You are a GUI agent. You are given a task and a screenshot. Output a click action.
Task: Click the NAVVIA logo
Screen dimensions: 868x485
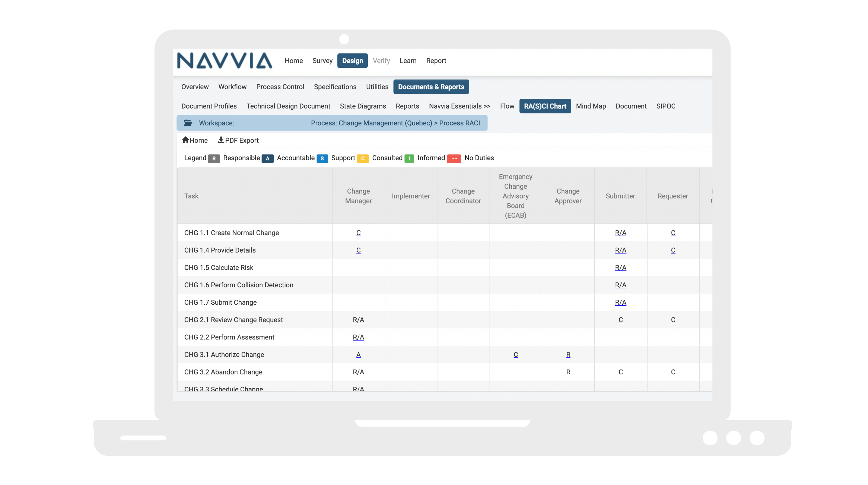click(225, 61)
